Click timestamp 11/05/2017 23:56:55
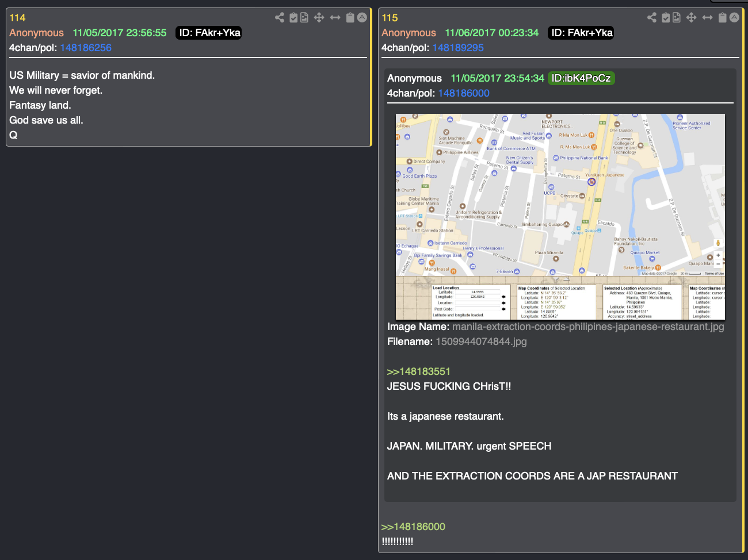This screenshot has width=748, height=560. (x=120, y=33)
